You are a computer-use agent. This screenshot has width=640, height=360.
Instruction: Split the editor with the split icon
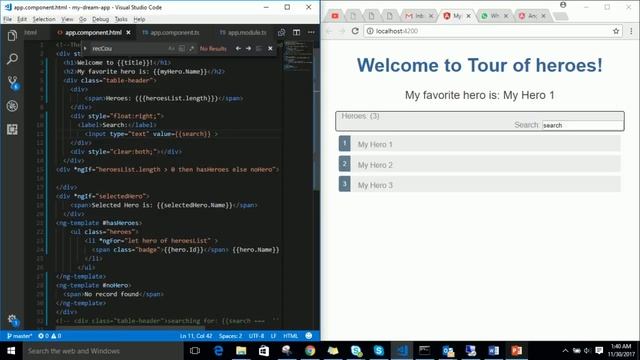pos(296,32)
